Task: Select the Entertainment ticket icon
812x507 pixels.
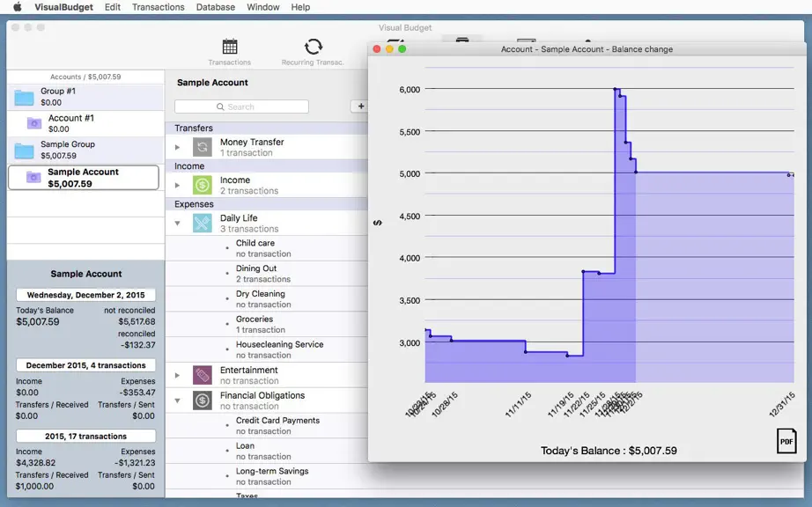Action: tap(202, 375)
